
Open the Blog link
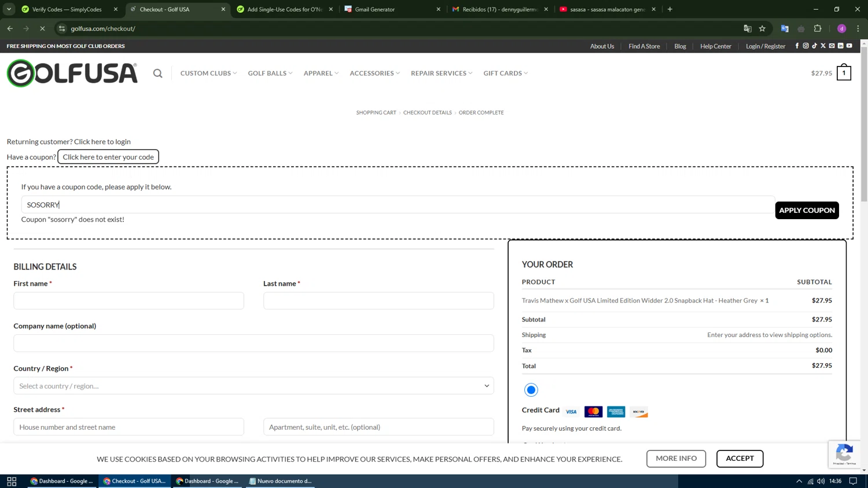point(680,46)
